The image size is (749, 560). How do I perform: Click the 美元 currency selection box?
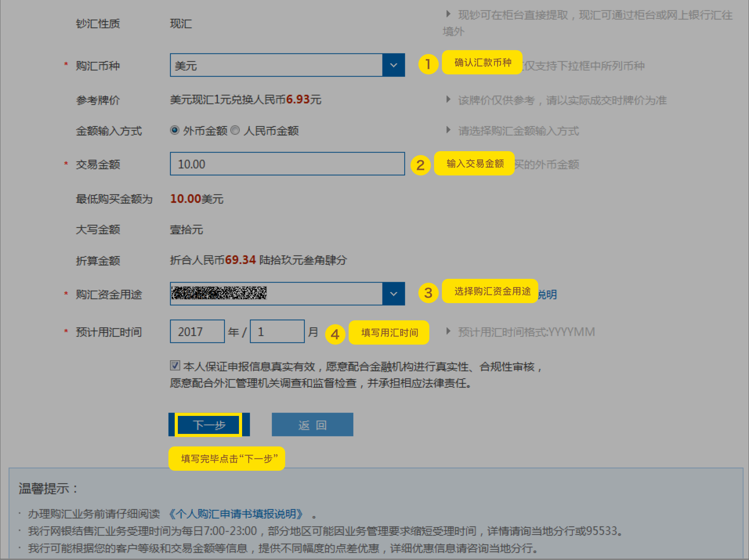pyautogui.click(x=287, y=65)
